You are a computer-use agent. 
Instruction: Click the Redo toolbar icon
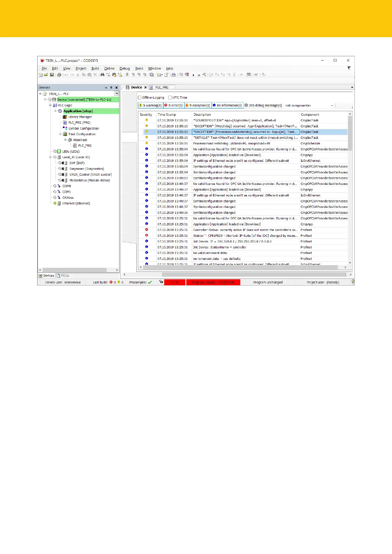click(72, 75)
